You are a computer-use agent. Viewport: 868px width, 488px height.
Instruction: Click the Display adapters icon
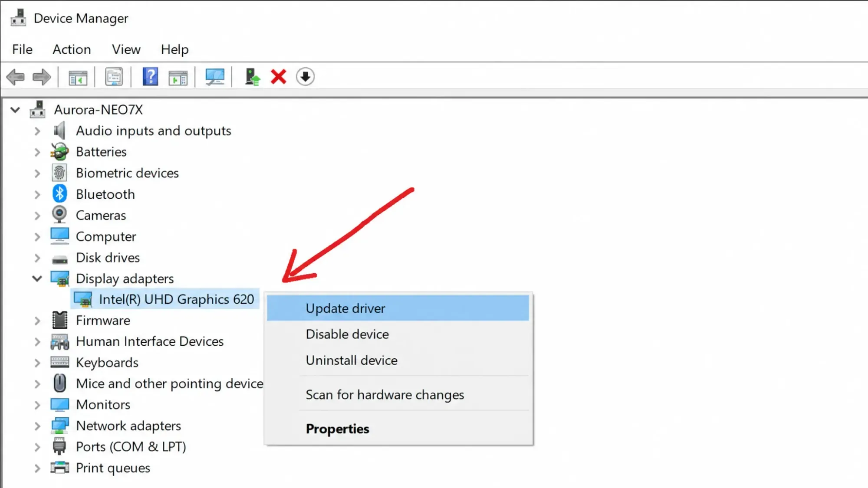60,278
